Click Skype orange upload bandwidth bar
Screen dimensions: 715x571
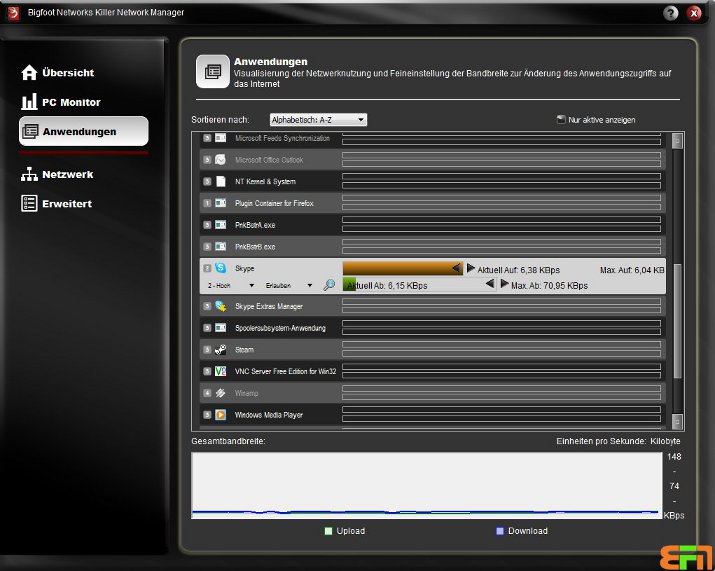[x=403, y=268]
